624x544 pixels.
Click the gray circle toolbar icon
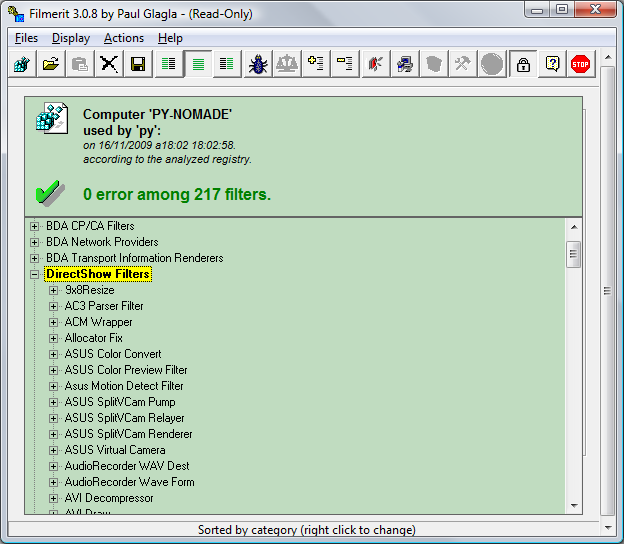pyautogui.click(x=492, y=64)
